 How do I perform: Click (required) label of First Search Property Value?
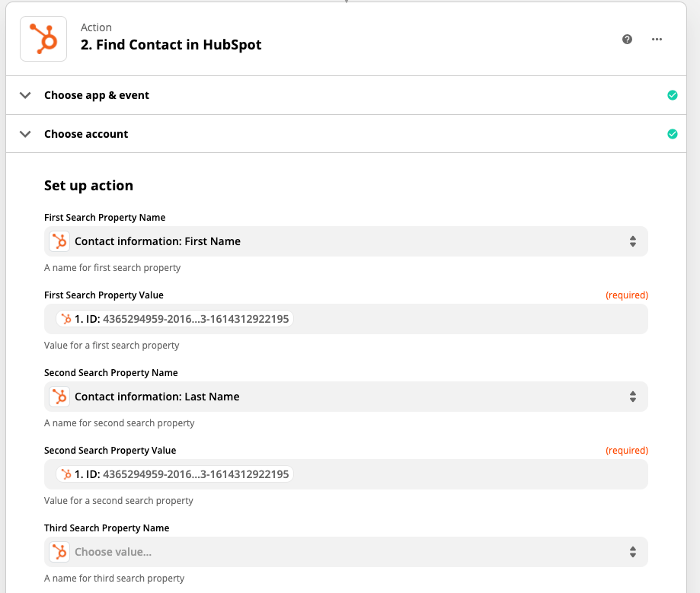click(x=627, y=295)
